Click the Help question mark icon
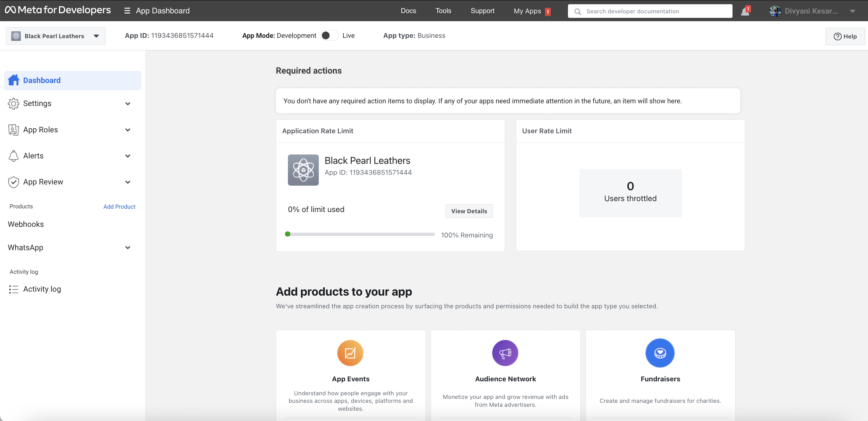The width and height of the screenshot is (868, 421). pyautogui.click(x=837, y=36)
